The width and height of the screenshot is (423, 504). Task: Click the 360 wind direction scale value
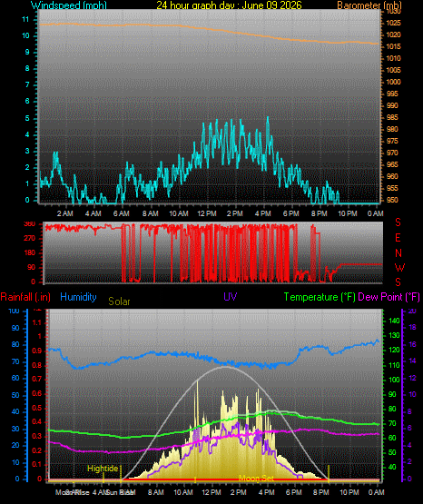30,223
